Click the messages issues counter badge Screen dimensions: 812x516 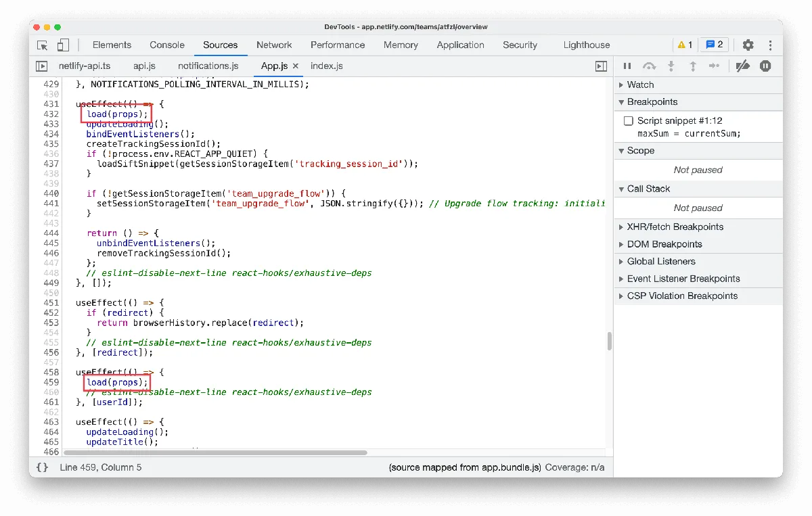(714, 45)
